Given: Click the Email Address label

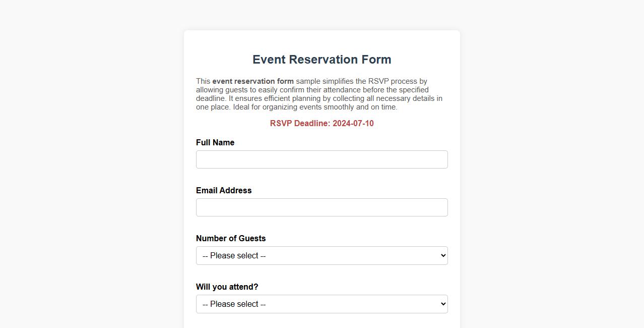Looking at the screenshot, I should tap(224, 190).
